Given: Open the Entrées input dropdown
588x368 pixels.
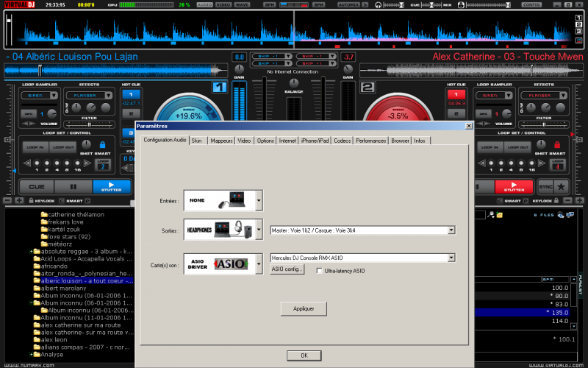Looking at the screenshot, I should point(259,201).
